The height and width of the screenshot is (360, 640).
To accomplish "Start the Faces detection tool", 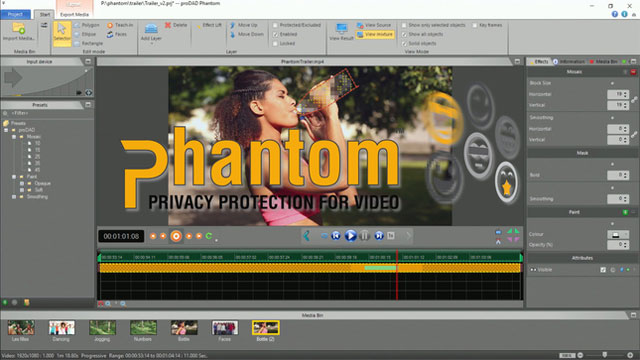I will 117,34.
